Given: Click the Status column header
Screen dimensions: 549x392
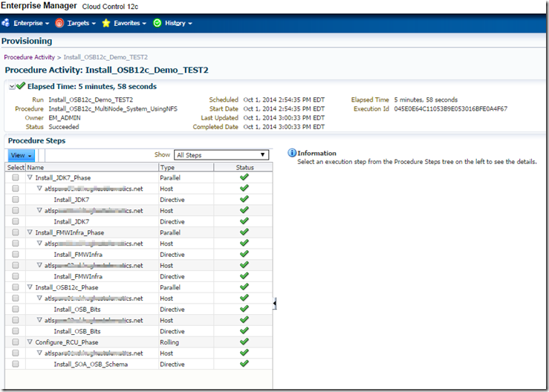Looking at the screenshot, I should click(244, 167).
